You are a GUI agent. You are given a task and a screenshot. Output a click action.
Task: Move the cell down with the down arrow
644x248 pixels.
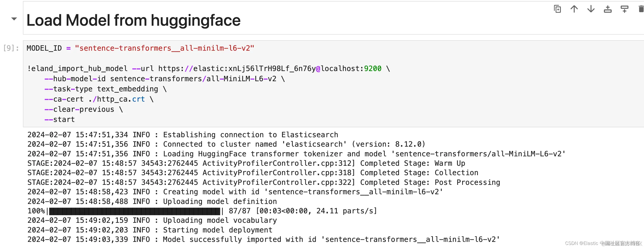click(591, 9)
